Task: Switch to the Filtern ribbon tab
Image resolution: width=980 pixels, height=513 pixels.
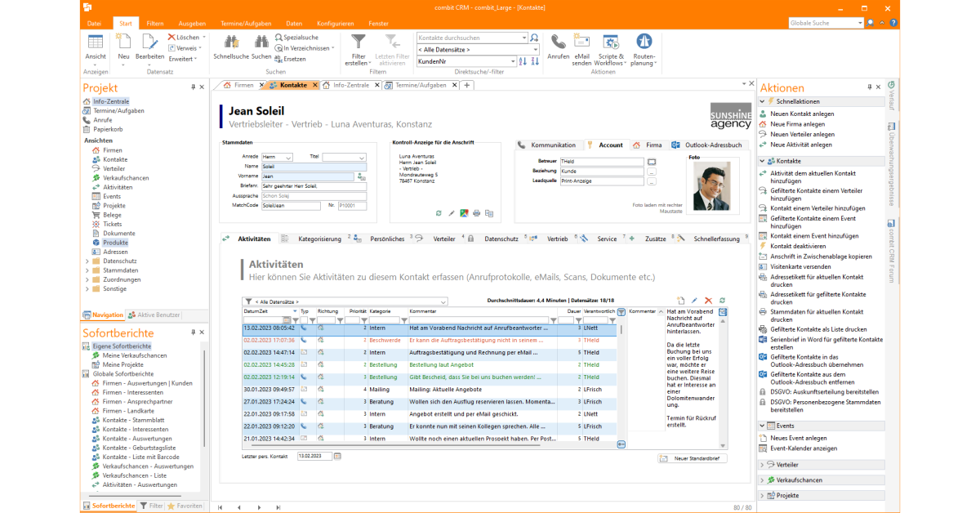Action: tap(155, 24)
